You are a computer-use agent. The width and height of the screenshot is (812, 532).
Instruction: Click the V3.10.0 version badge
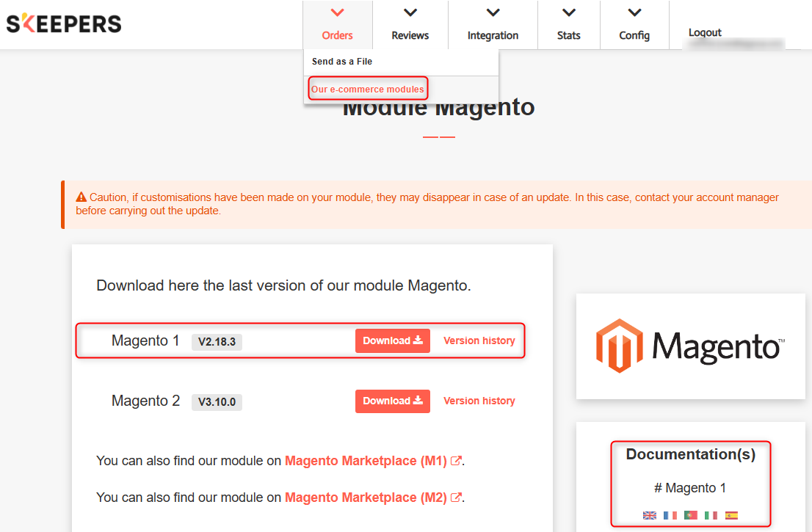217,402
